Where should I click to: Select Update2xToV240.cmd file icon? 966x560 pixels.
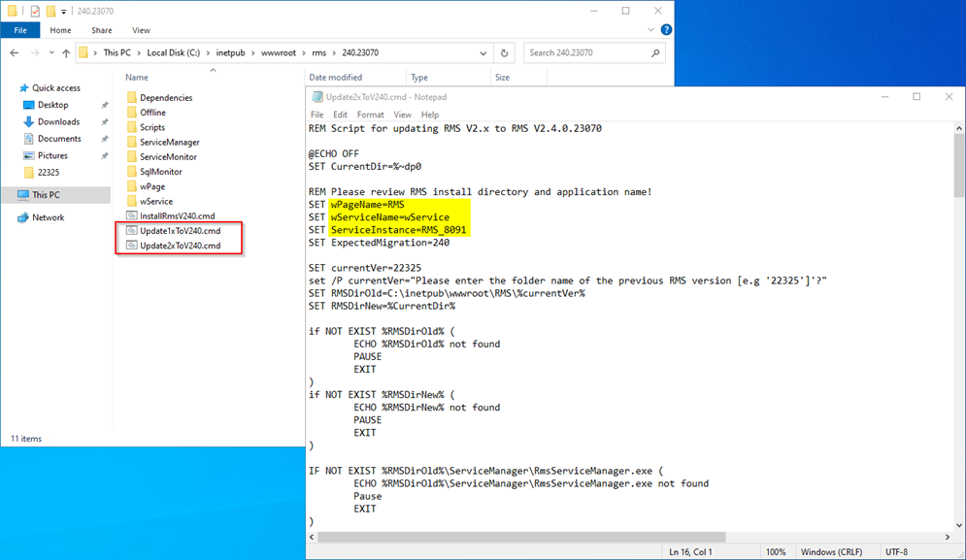(x=131, y=246)
